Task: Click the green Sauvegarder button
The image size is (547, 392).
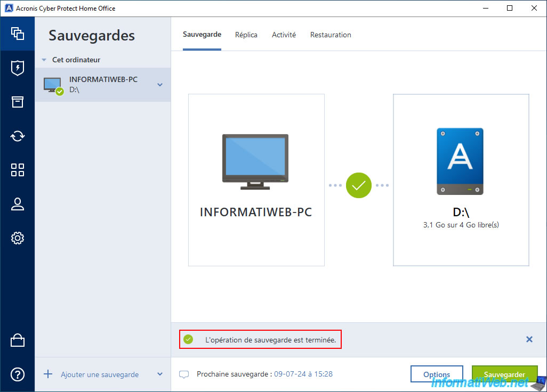Action: [504, 374]
